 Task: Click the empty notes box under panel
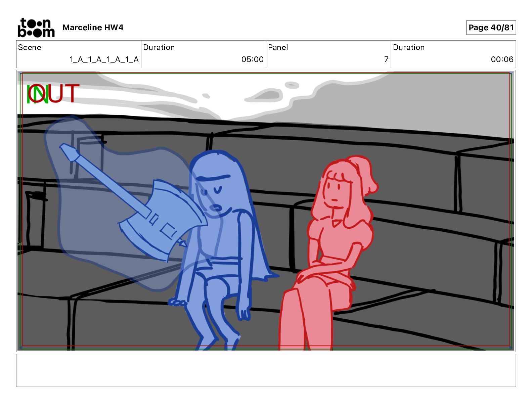click(266, 370)
